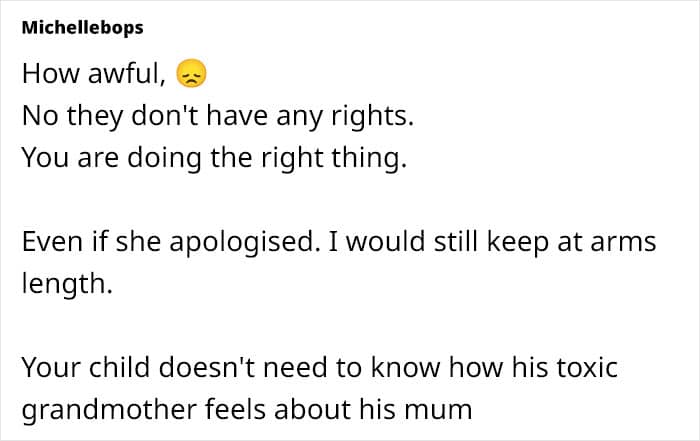Click the word "length."
The width and height of the screenshot is (700, 441).
tap(65, 285)
